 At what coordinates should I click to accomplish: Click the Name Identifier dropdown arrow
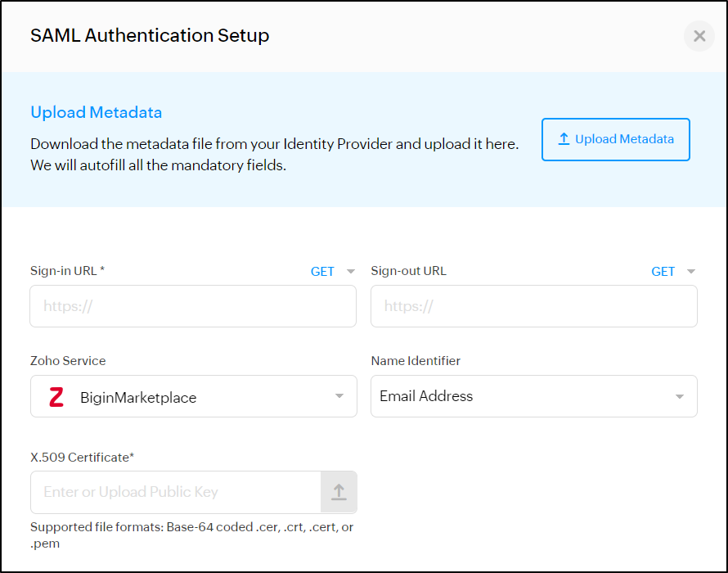click(x=679, y=397)
